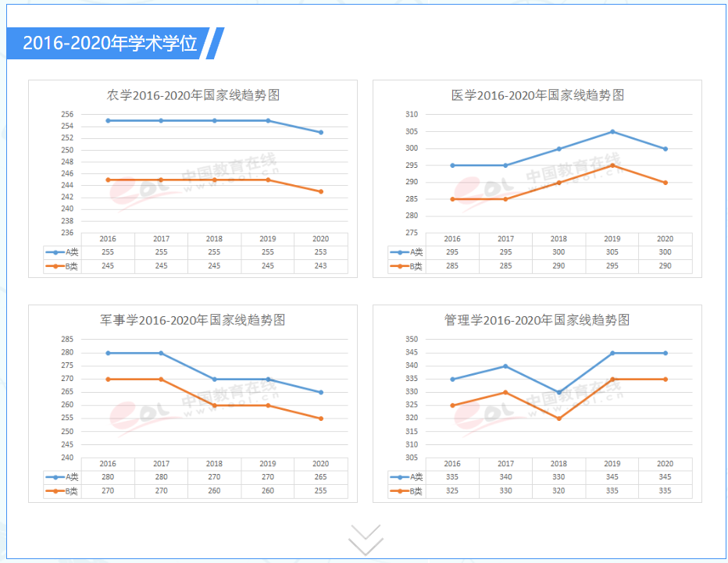Click the 2020 A类 data point in 管理学 chart

pyautogui.click(x=666, y=353)
